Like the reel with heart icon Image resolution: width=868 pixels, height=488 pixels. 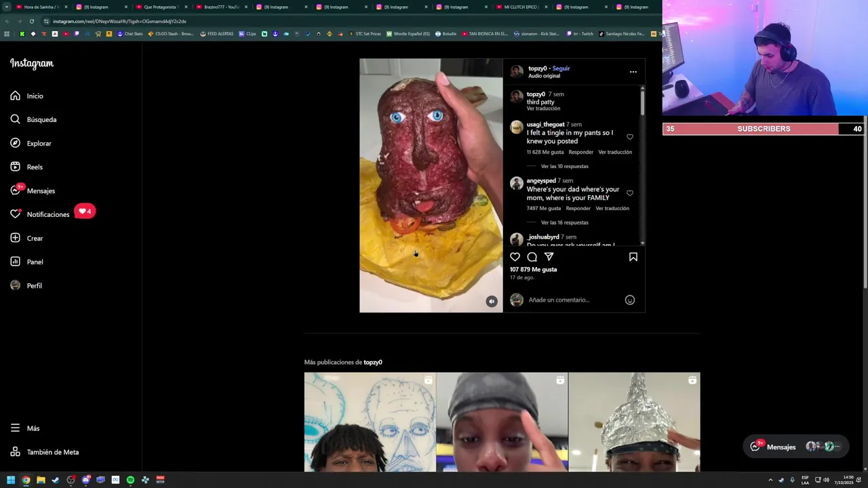point(515,257)
